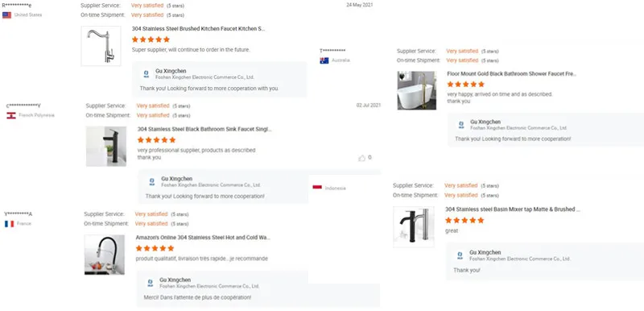Click the thumbs-up like icon
Screen dimensions: 644x311
(x=361, y=158)
